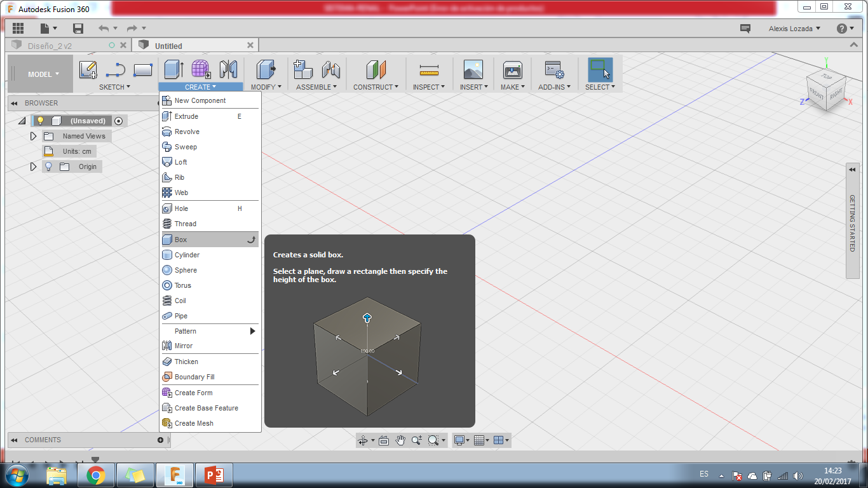Open PowerPoint from the taskbar
Screen dimensions: 868x488
[x=214, y=475]
